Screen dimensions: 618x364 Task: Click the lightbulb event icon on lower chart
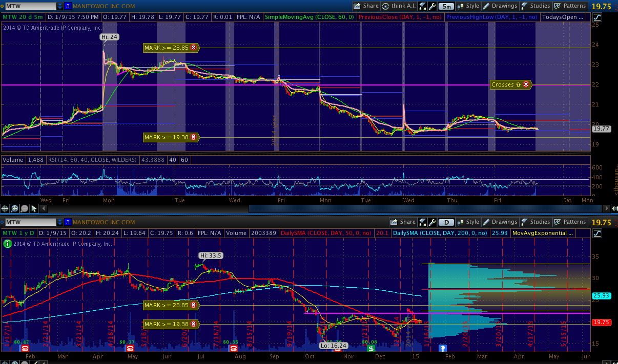(x=443, y=348)
